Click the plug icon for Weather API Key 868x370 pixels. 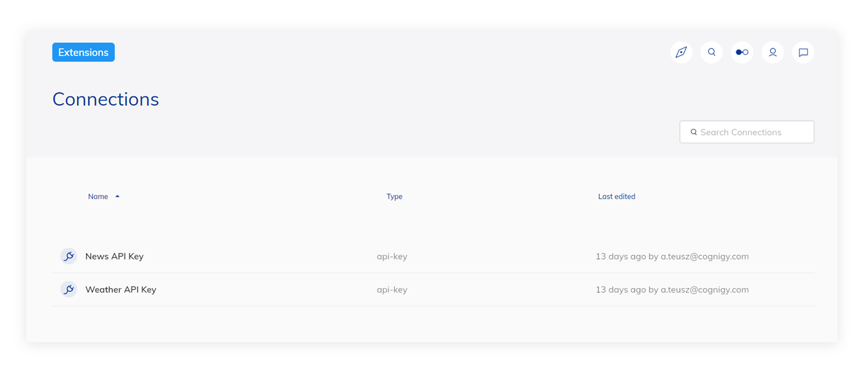[68, 289]
